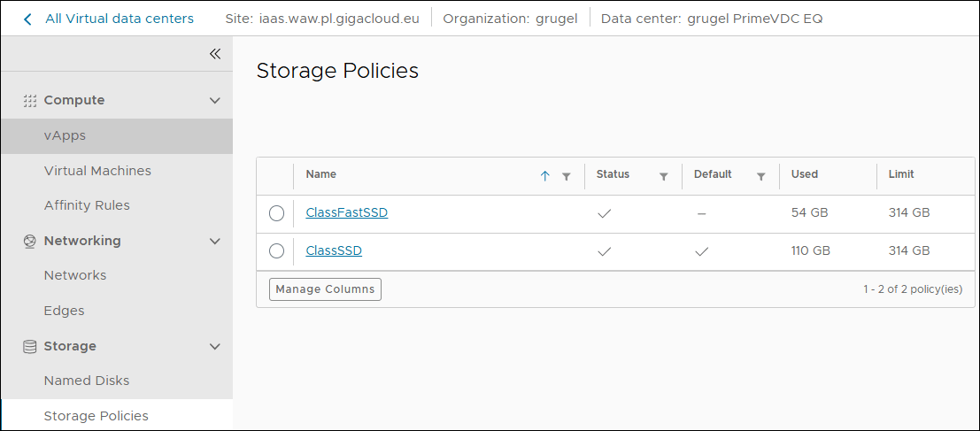Collapse the Compute section chevron
The width and height of the screenshot is (980, 431).
(x=214, y=101)
